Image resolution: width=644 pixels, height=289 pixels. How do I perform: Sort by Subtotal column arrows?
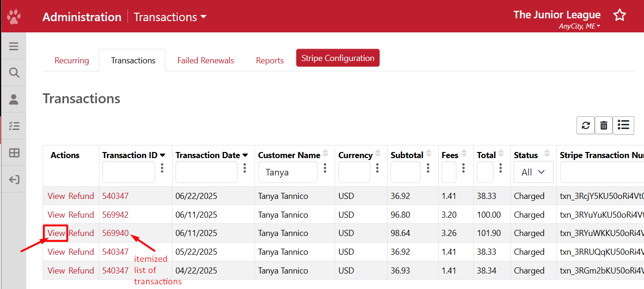click(429, 154)
